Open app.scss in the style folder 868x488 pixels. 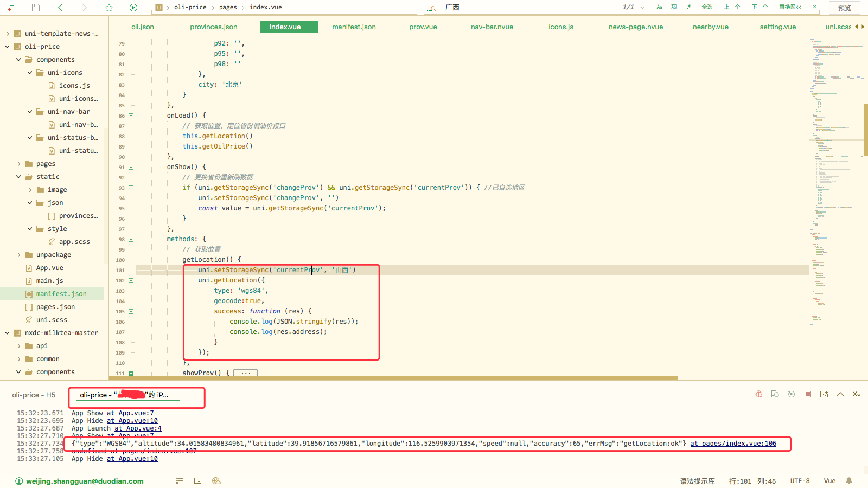tap(74, 242)
